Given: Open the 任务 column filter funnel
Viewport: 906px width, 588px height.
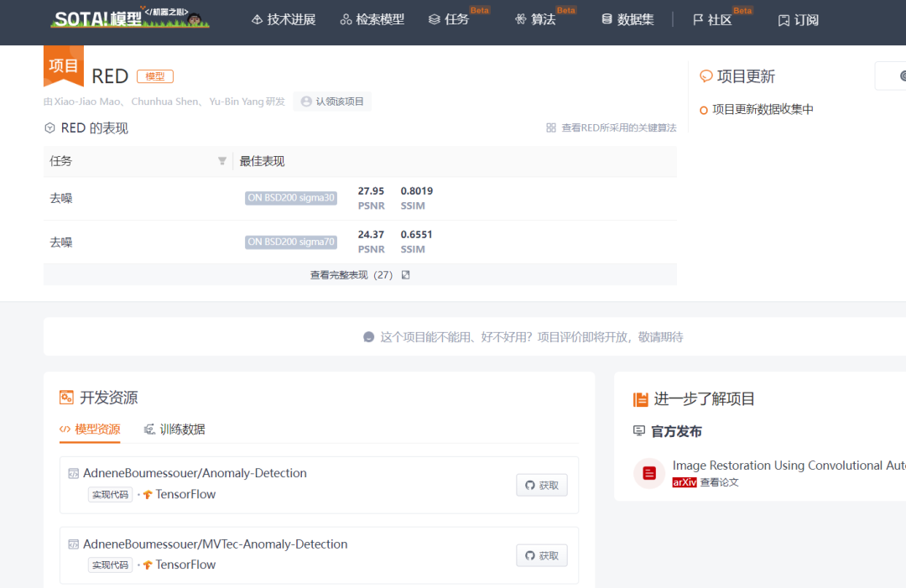Looking at the screenshot, I should [221, 161].
